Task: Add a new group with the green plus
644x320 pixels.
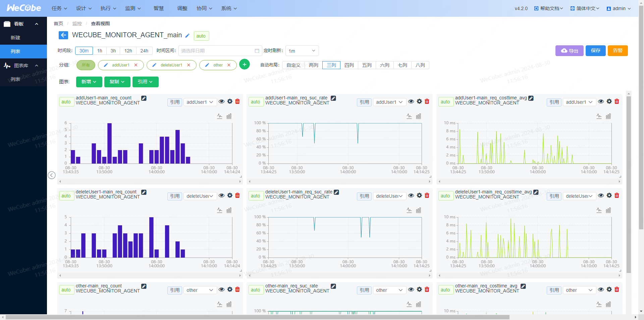Action: click(245, 64)
